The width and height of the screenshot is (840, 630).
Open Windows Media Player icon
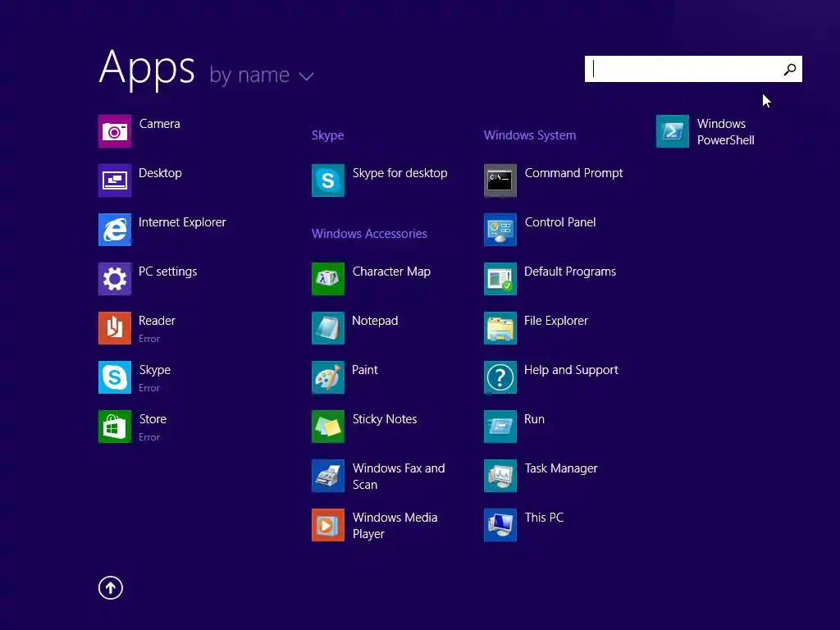328,525
